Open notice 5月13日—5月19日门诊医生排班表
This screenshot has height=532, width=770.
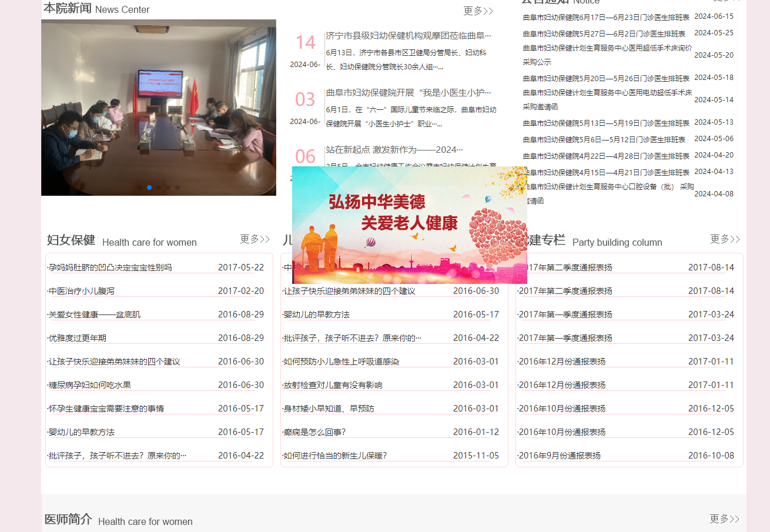606,123
